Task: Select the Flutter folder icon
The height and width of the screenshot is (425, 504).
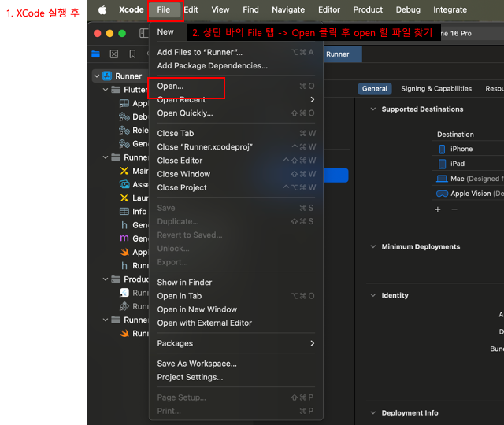Action: coord(116,90)
